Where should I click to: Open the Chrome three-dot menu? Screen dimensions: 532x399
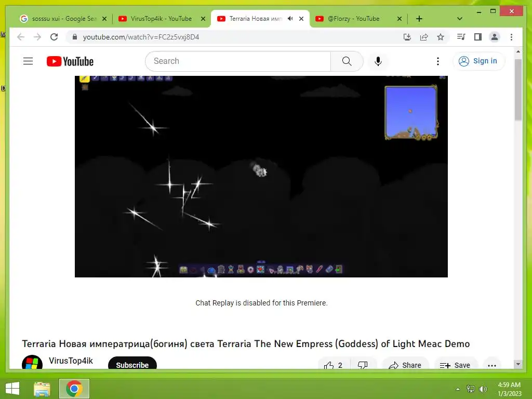[x=511, y=37]
